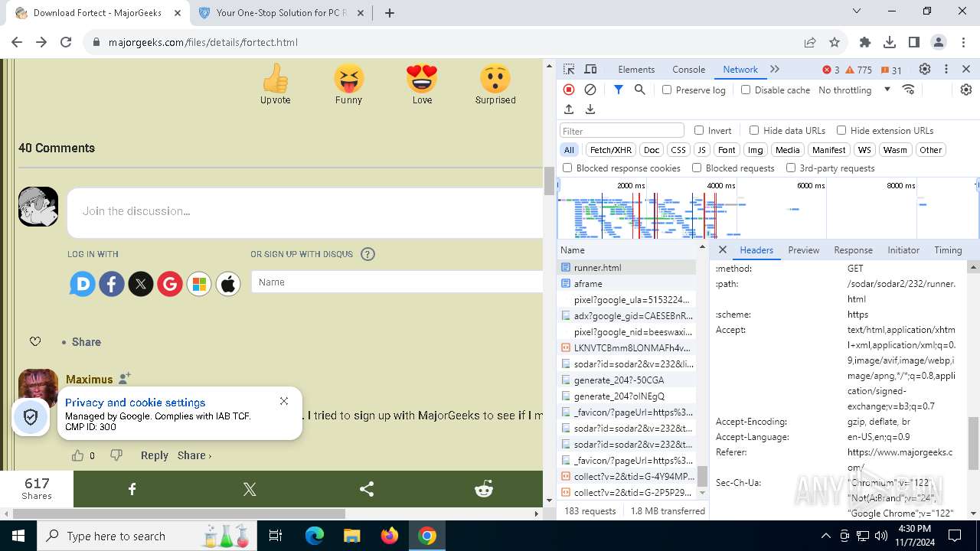Log in with X icon

click(x=141, y=285)
